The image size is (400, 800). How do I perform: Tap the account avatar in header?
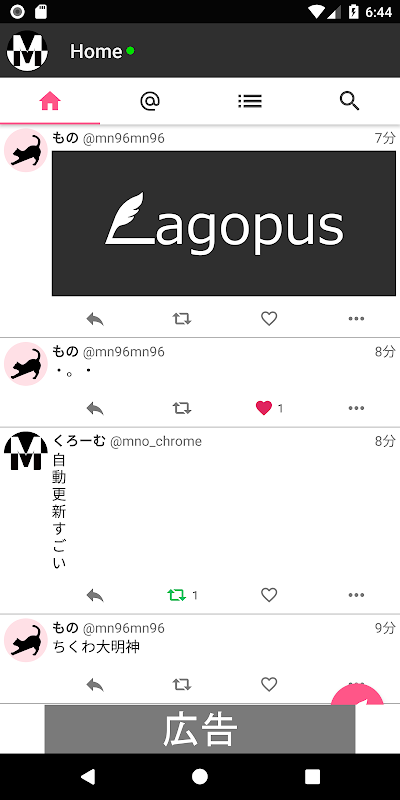27,51
